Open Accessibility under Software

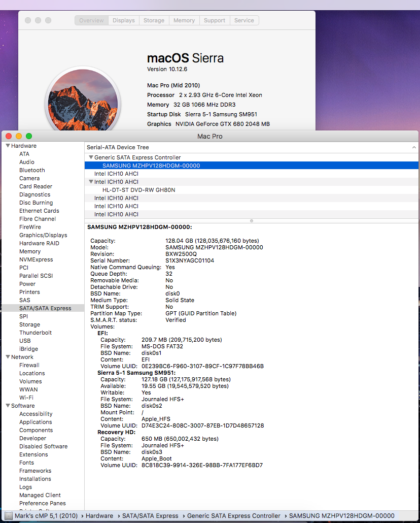36,414
